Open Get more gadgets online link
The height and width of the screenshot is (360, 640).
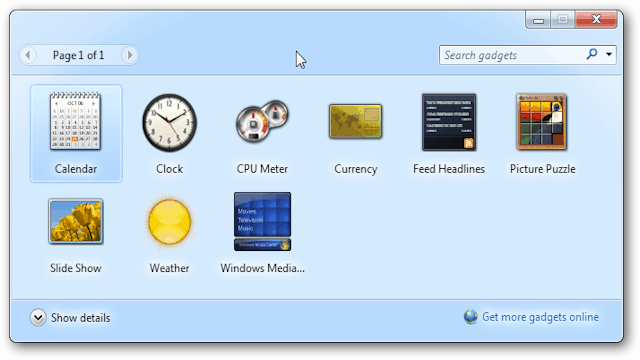pos(540,317)
